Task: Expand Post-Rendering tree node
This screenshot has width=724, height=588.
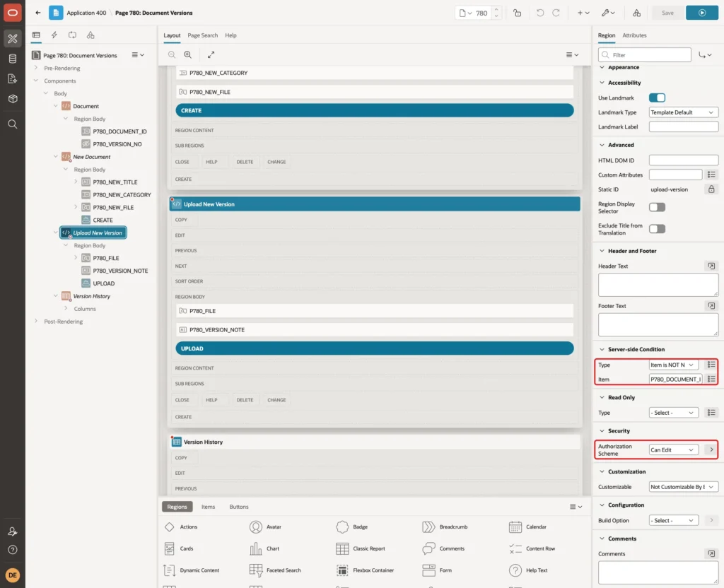Action: (35, 322)
